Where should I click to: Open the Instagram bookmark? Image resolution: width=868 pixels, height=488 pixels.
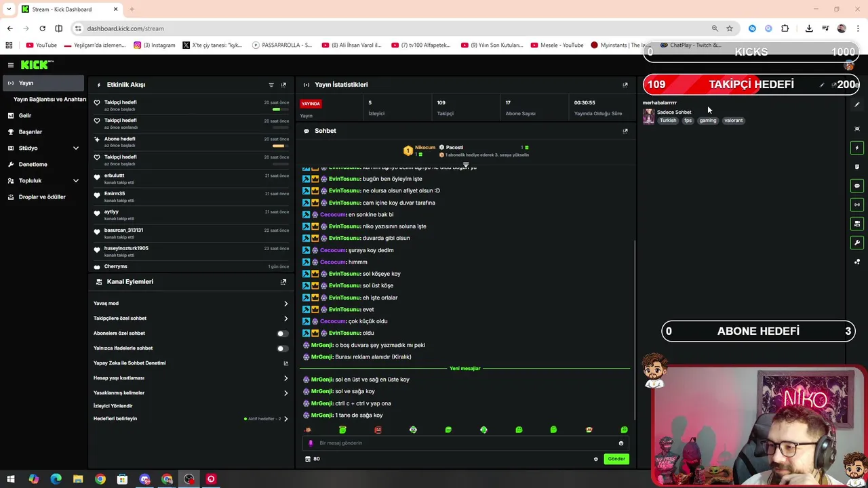155,45
